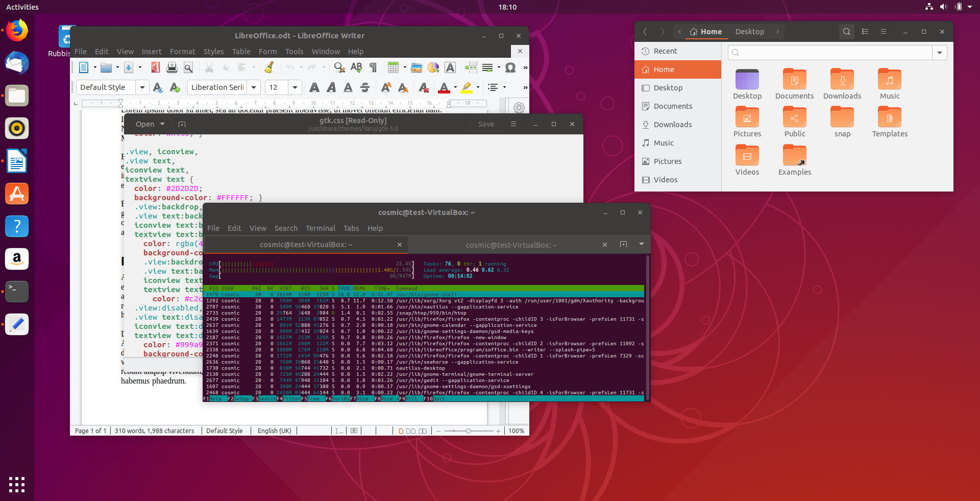
Task: Open Find & Replace from the toolbar
Action: coord(339,67)
